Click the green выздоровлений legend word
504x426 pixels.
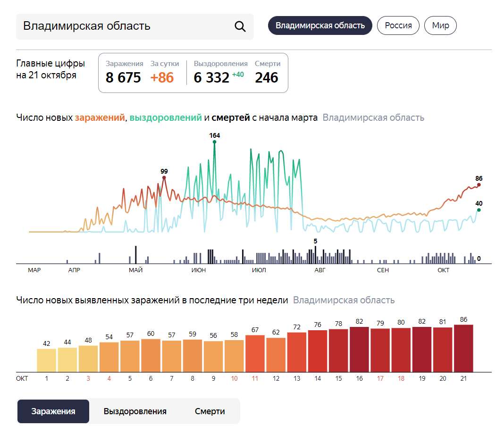(166, 118)
